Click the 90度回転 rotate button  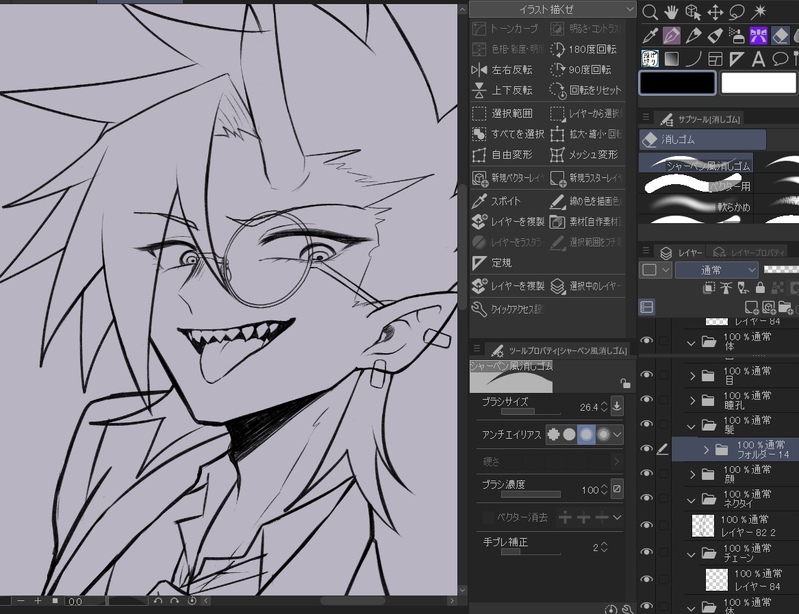tap(581, 69)
